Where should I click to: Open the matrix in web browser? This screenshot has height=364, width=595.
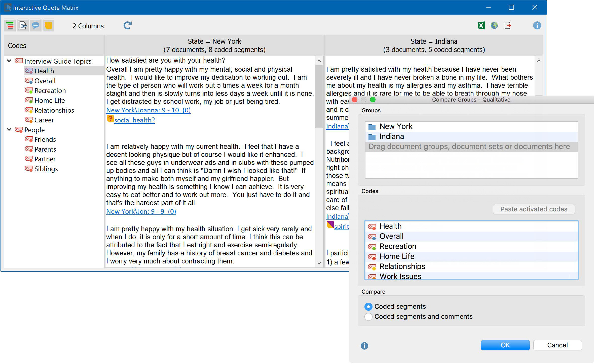(494, 25)
